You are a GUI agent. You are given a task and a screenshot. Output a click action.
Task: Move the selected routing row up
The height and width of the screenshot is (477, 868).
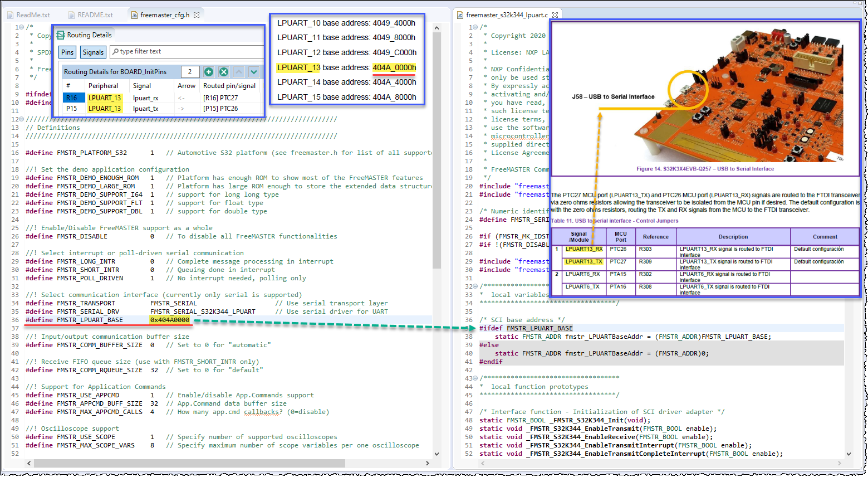click(238, 72)
